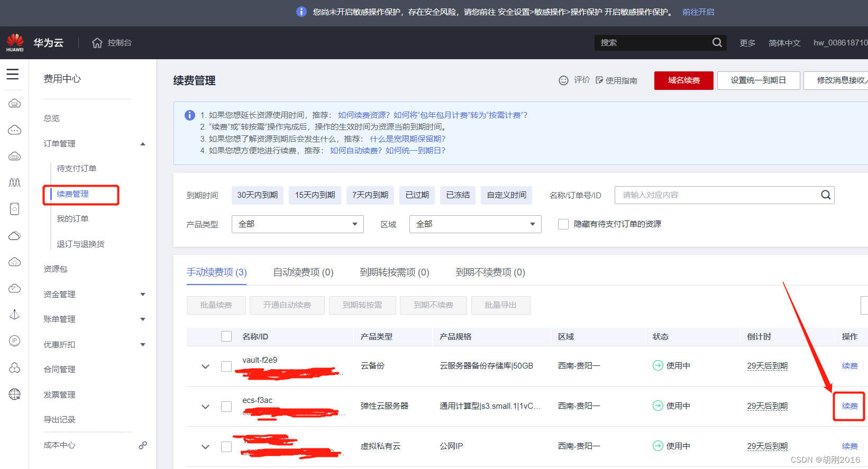
Task: Expand the vault-f2e9 row details
Action: click(205, 366)
